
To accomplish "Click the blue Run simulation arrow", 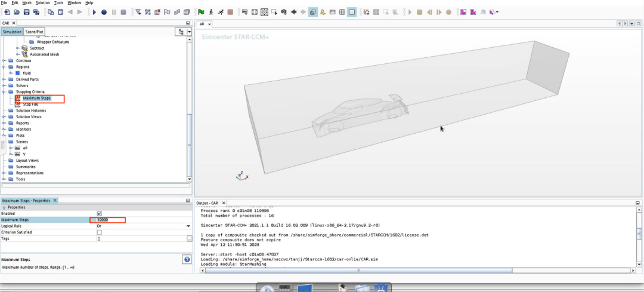I will point(94,13).
